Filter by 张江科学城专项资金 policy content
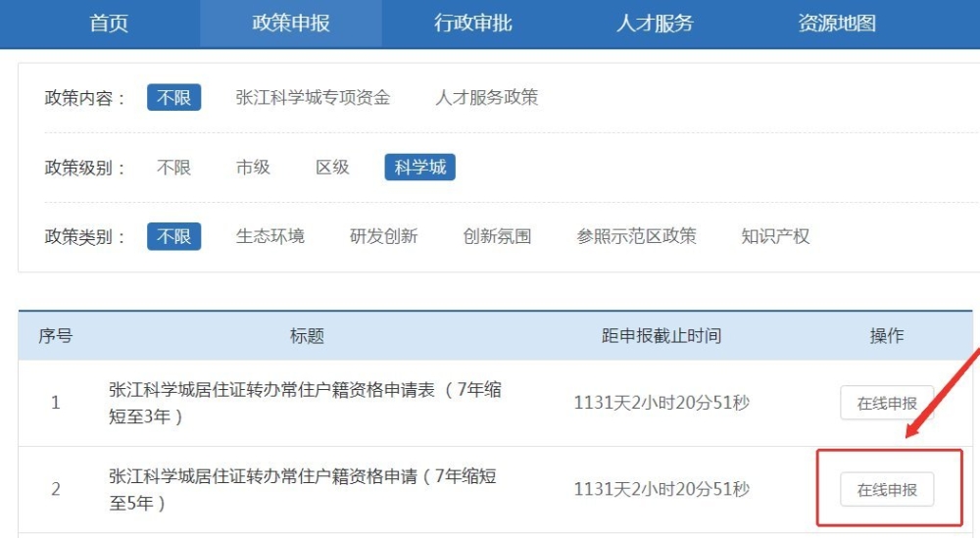Viewport: 980px width, 538px height. coord(314,97)
